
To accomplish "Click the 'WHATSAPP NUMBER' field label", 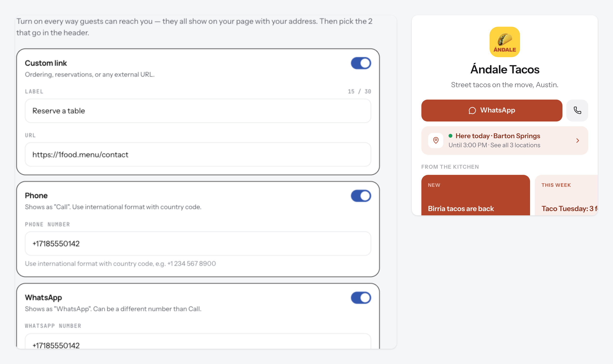I will [x=53, y=326].
